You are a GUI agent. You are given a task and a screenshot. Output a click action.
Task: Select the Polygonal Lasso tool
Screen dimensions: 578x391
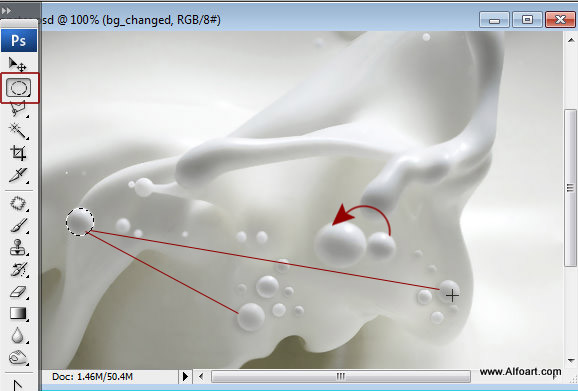[18, 109]
